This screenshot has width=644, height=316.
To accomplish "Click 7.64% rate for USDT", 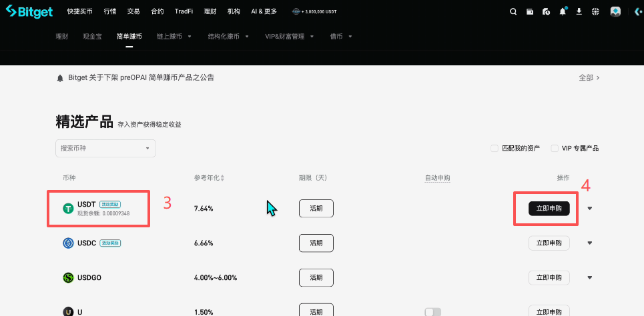I will 204,209.
